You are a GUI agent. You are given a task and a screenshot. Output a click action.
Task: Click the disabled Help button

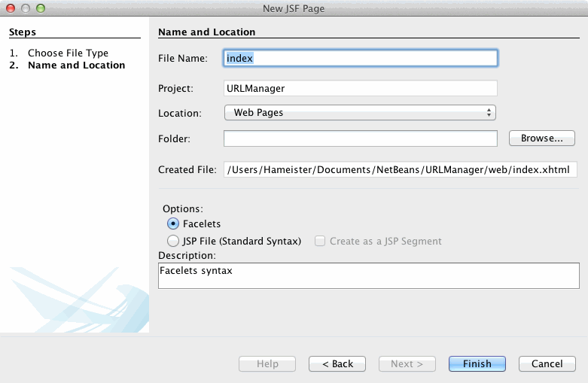[x=267, y=363]
